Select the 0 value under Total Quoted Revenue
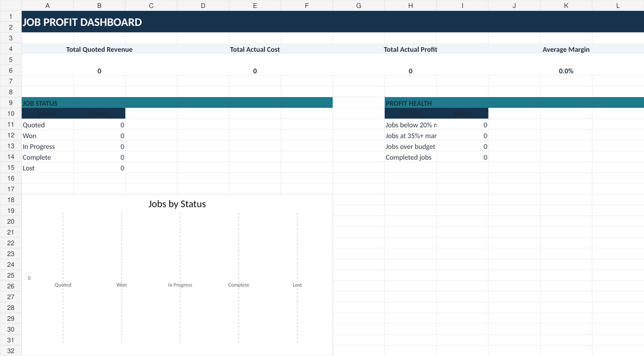This screenshot has width=644, height=356. point(99,71)
